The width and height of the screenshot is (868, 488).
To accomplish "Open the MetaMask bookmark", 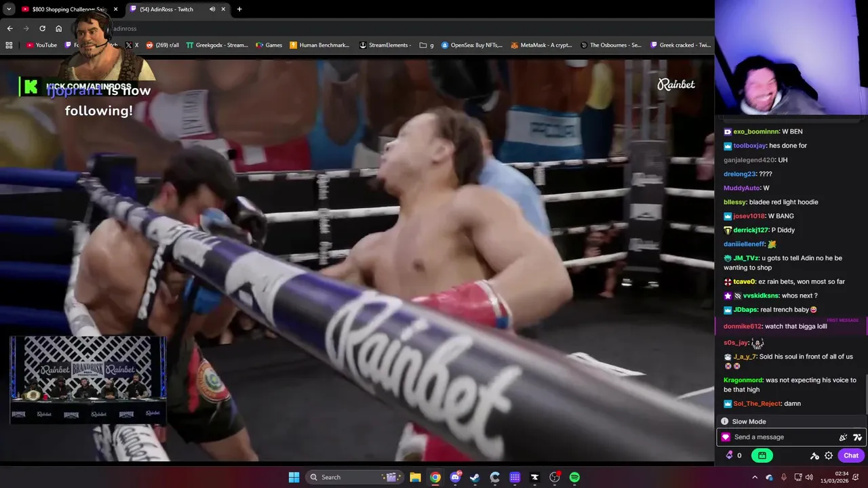I will 542,45.
